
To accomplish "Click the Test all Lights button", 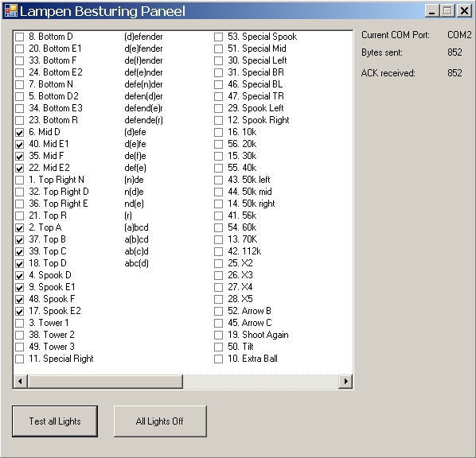I will [55, 421].
